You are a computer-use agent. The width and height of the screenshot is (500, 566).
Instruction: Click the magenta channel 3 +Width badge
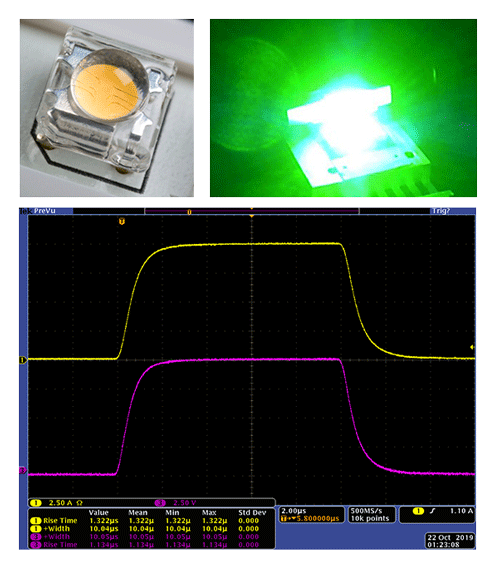36,537
